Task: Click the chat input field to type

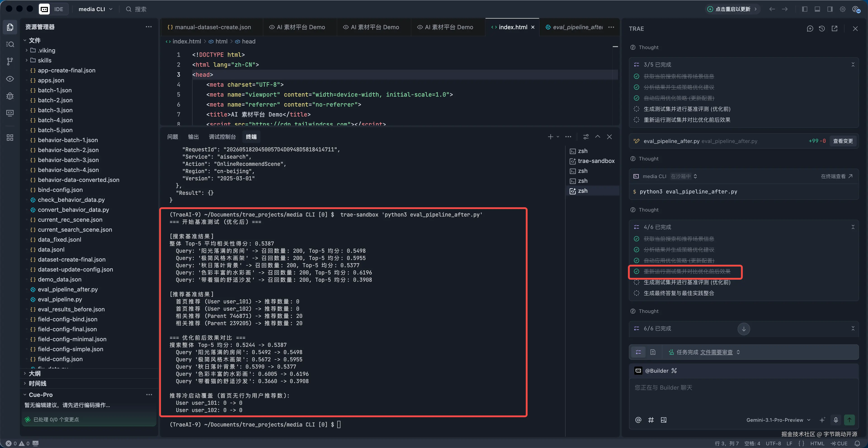Action: tap(743, 395)
